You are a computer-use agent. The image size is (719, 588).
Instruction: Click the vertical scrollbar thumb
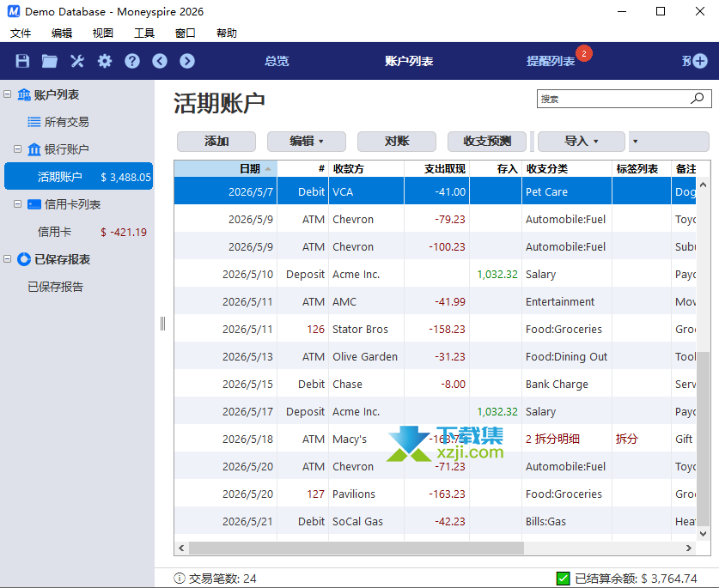pyautogui.click(x=703, y=439)
